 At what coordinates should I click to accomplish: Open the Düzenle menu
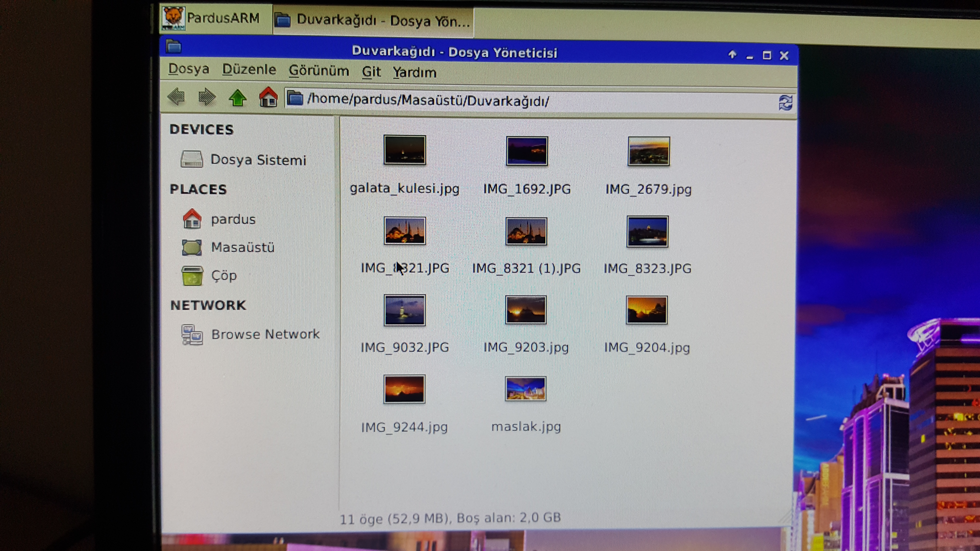pyautogui.click(x=249, y=70)
